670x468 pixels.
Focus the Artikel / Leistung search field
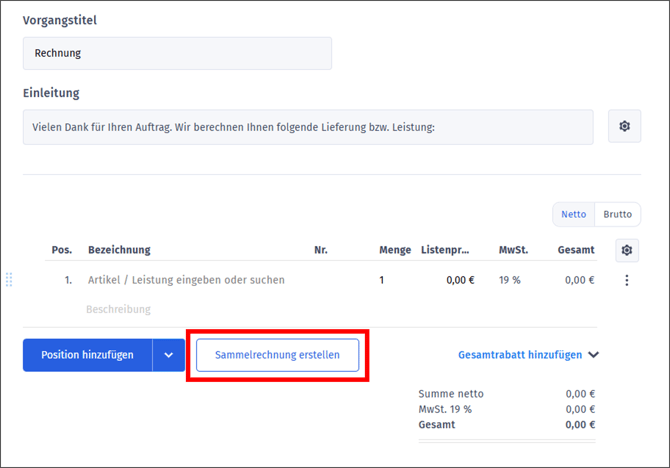(x=200, y=280)
